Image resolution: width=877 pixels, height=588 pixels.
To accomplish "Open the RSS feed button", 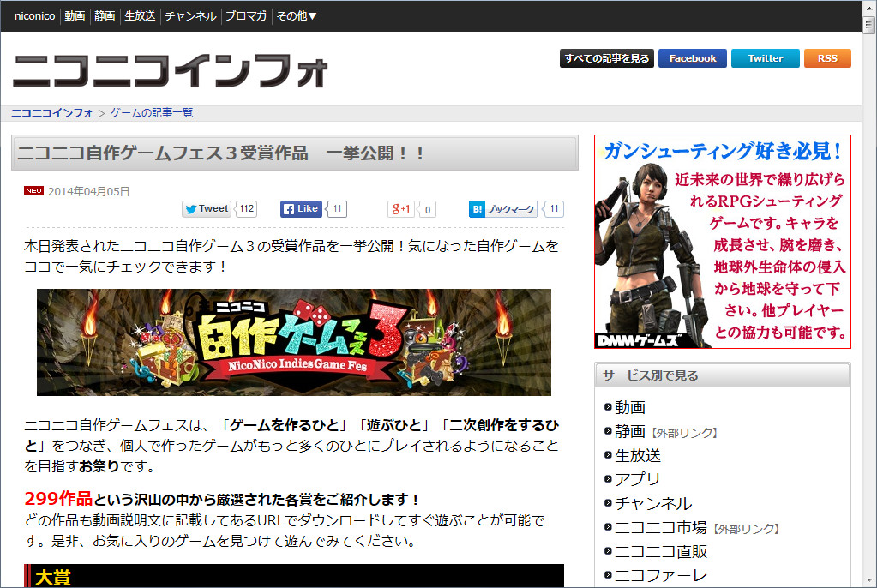I will pos(827,58).
